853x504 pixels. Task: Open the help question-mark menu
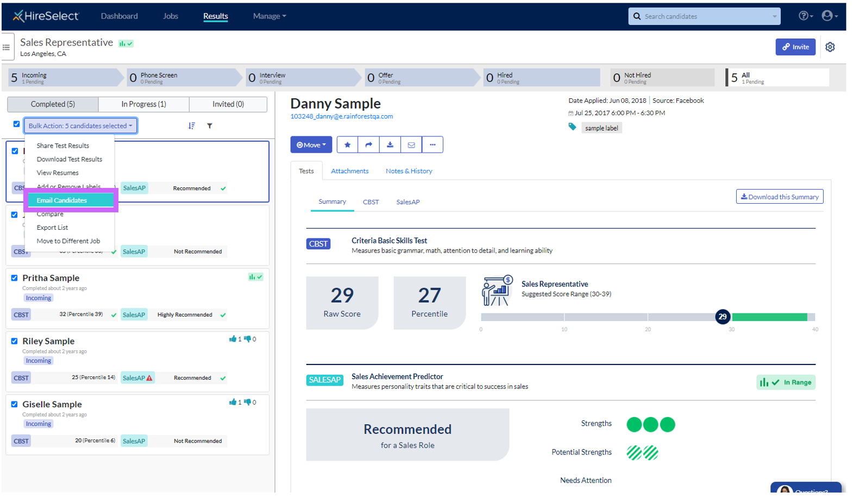[x=805, y=16]
